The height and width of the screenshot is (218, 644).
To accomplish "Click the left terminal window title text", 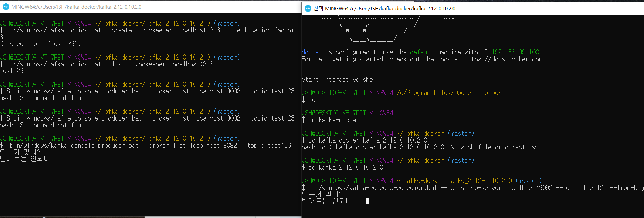I will (76, 7).
